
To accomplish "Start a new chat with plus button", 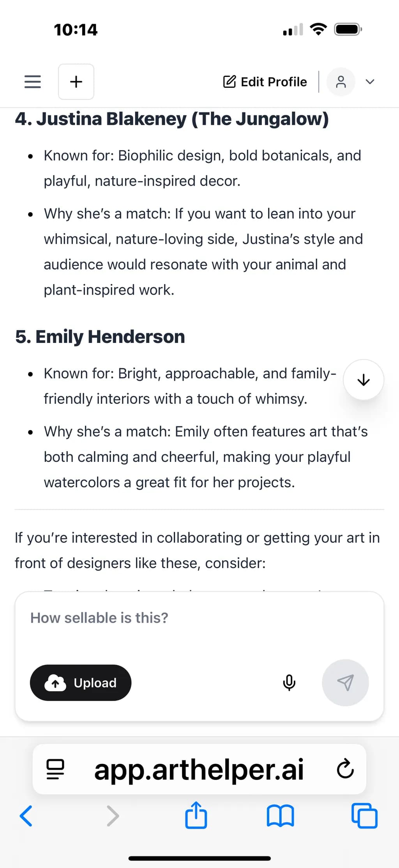I will point(76,82).
